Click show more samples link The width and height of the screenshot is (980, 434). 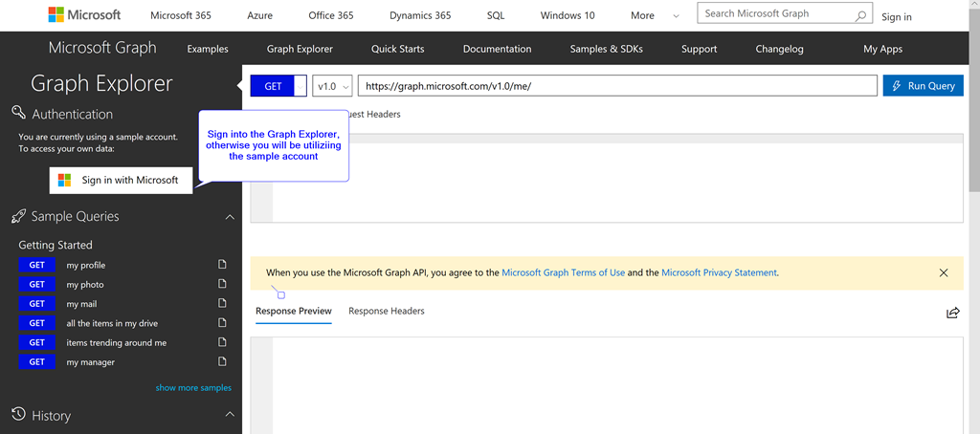(193, 388)
